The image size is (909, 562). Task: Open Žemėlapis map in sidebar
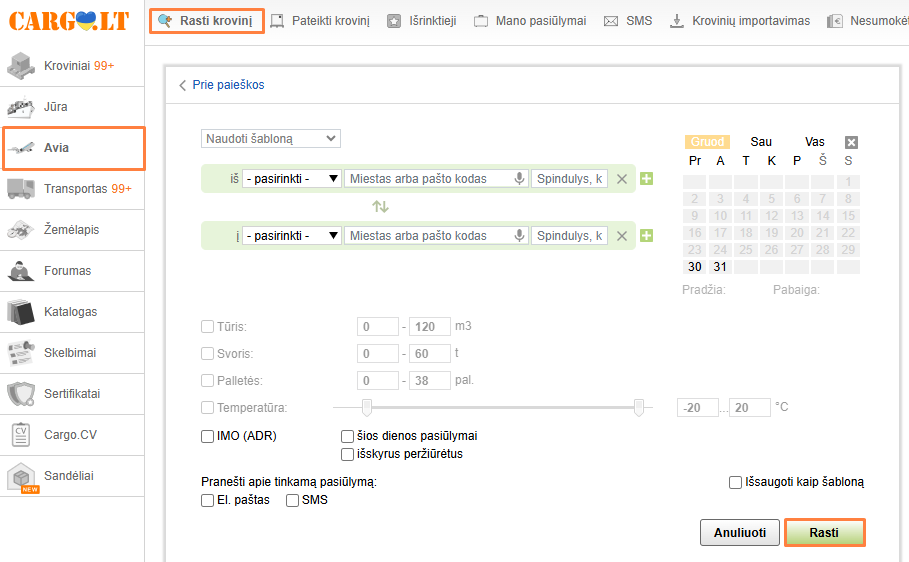(72, 230)
